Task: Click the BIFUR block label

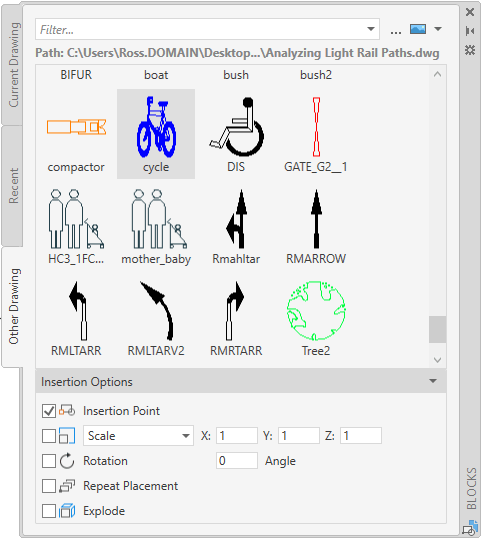Action: (x=76, y=75)
